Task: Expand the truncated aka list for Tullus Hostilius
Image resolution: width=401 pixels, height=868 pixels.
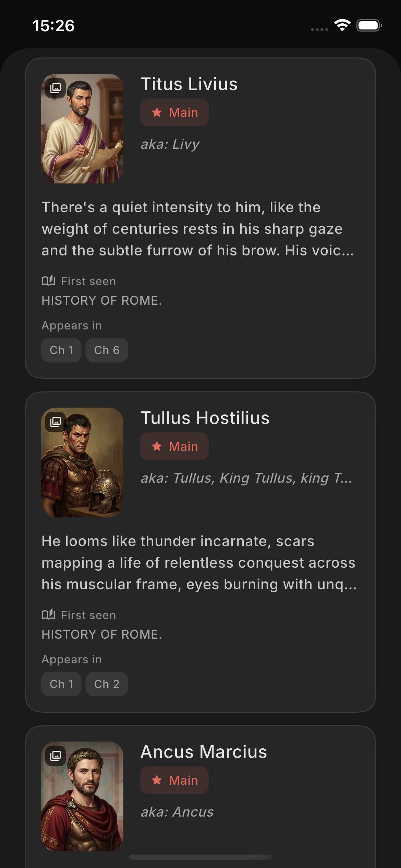Action: click(246, 478)
